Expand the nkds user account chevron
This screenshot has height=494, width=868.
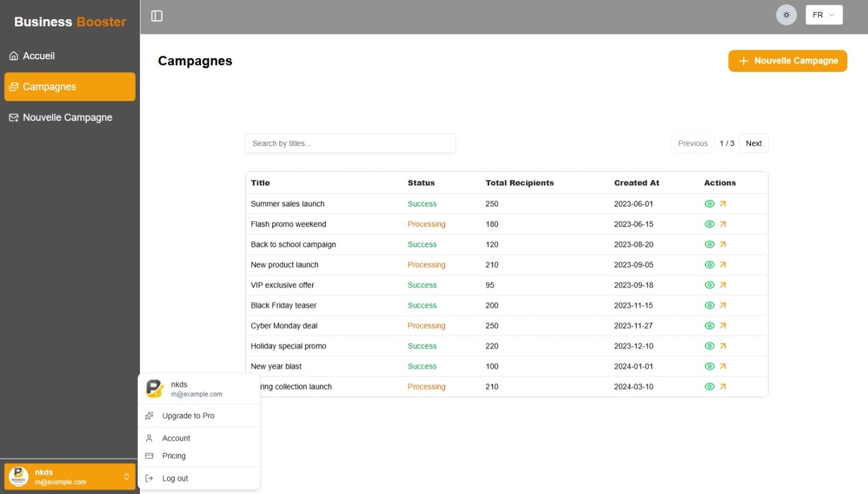(x=126, y=477)
